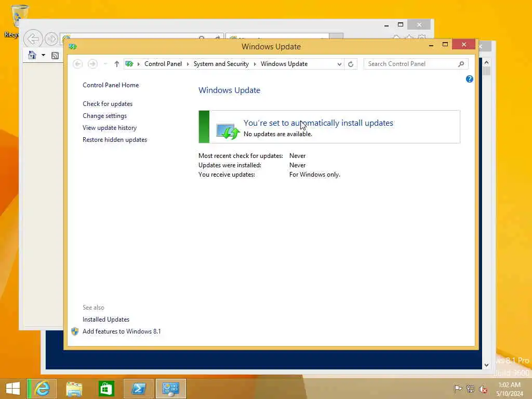532x399 pixels.
Task: Open dropdown next to IE Home icon
Action: click(x=44, y=55)
